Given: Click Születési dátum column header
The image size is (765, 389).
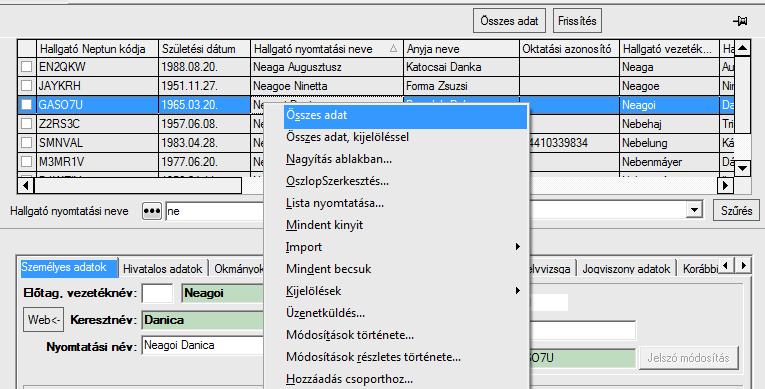Looking at the screenshot, I should pyautogui.click(x=204, y=49).
